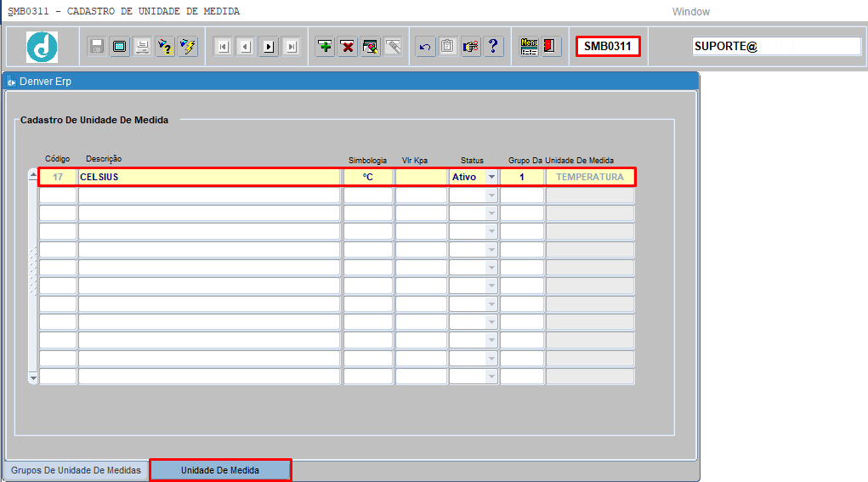The height and width of the screenshot is (482, 868).
Task: Go to previous record arrow icon
Action: tap(246, 47)
